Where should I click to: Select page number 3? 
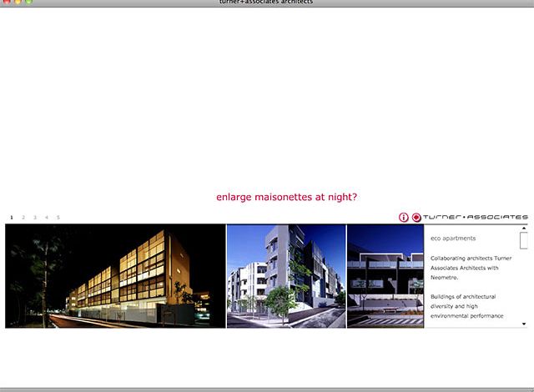[x=35, y=217]
